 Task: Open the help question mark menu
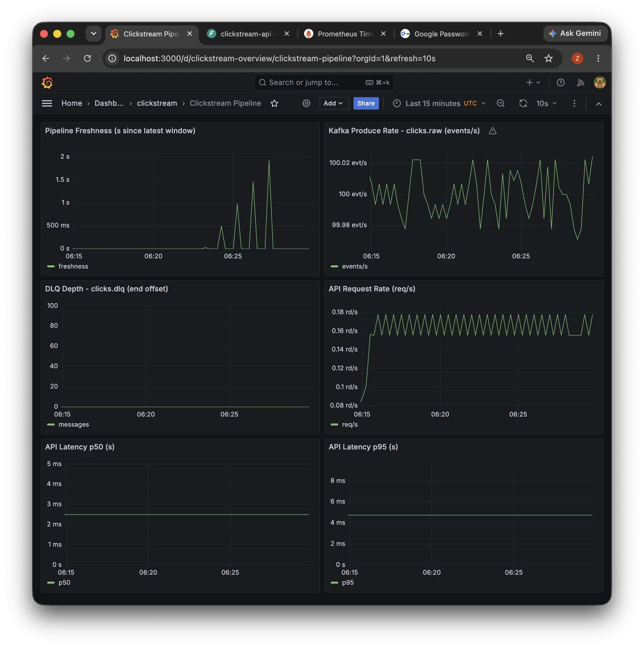coord(561,83)
